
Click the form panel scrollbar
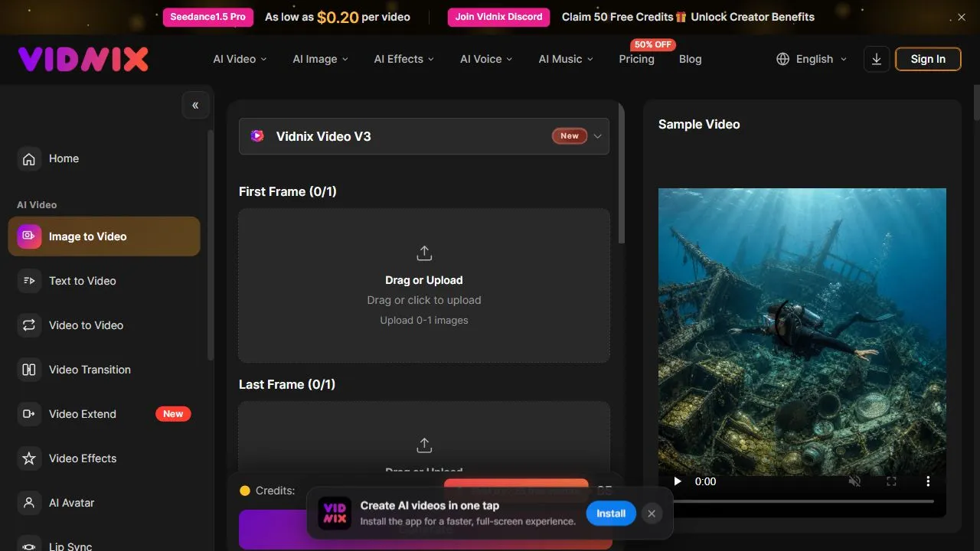pyautogui.click(x=622, y=174)
